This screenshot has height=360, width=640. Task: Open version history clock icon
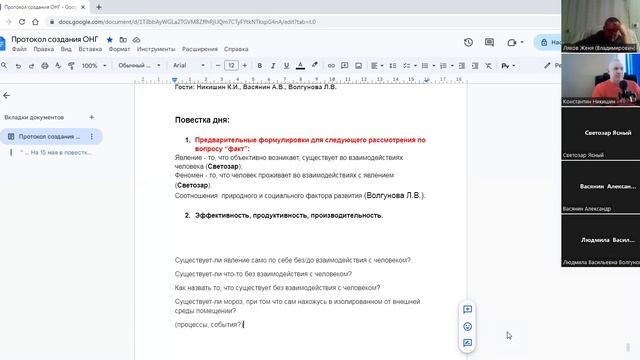[x=468, y=42]
